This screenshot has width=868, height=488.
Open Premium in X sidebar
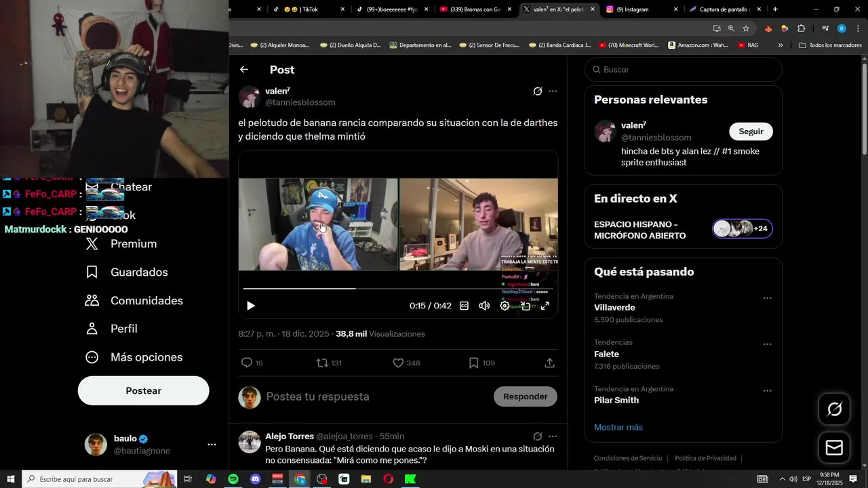point(122,244)
